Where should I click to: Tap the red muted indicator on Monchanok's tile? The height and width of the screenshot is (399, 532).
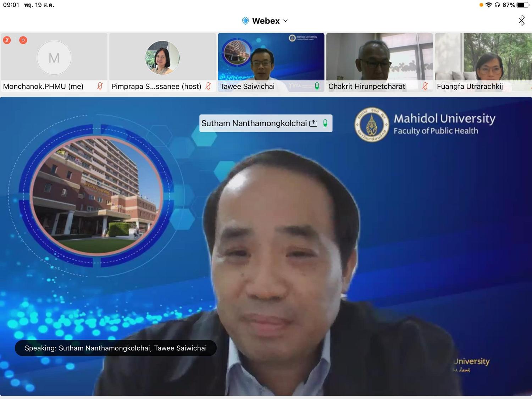7,40
